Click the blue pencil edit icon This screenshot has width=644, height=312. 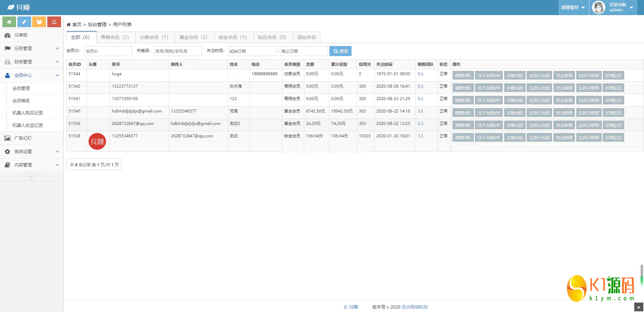(24, 22)
